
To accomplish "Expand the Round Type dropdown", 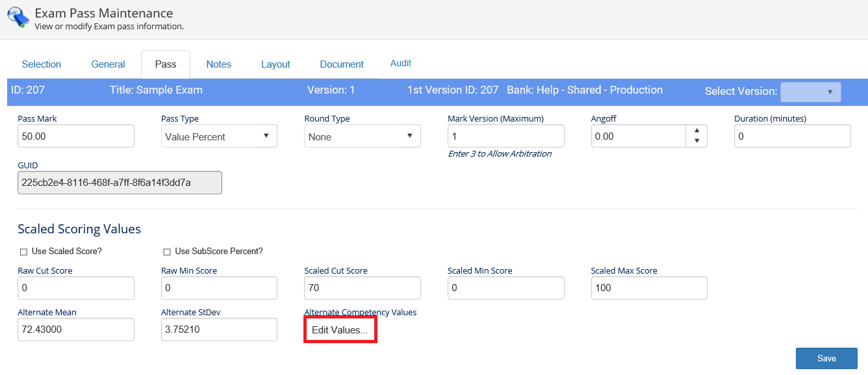I will (362, 136).
